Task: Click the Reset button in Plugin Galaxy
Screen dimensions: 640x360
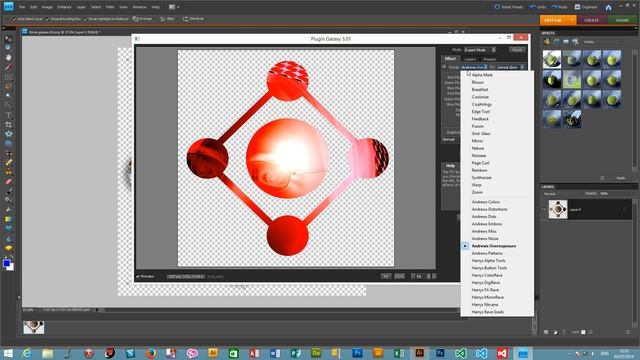Action: [x=517, y=50]
